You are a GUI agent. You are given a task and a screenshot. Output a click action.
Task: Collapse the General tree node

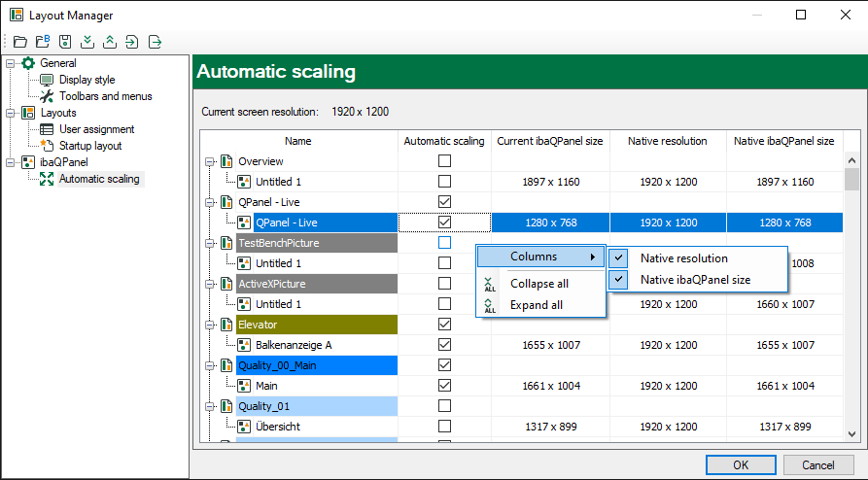[x=10, y=63]
